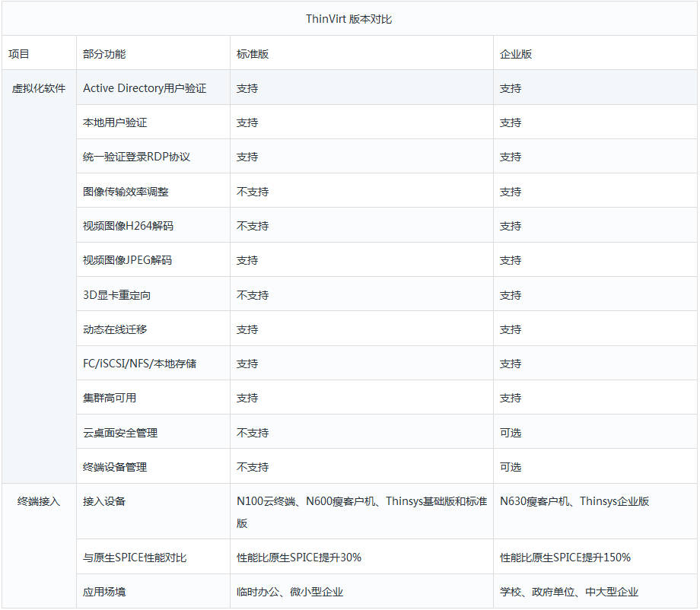Click standard '不支持' for 视频图像H264解码
The image size is (700, 610).
tap(253, 226)
